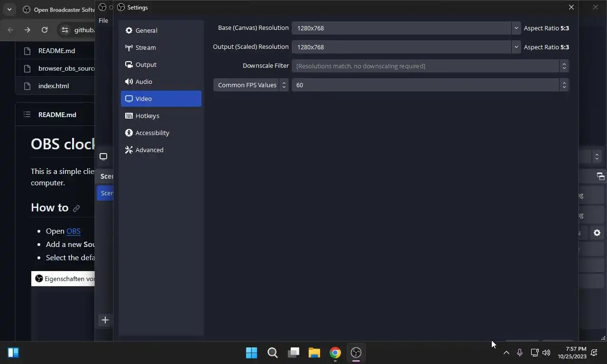The width and height of the screenshot is (607, 364).
Task: Open index.html file in GitHub
Action: [x=54, y=86]
